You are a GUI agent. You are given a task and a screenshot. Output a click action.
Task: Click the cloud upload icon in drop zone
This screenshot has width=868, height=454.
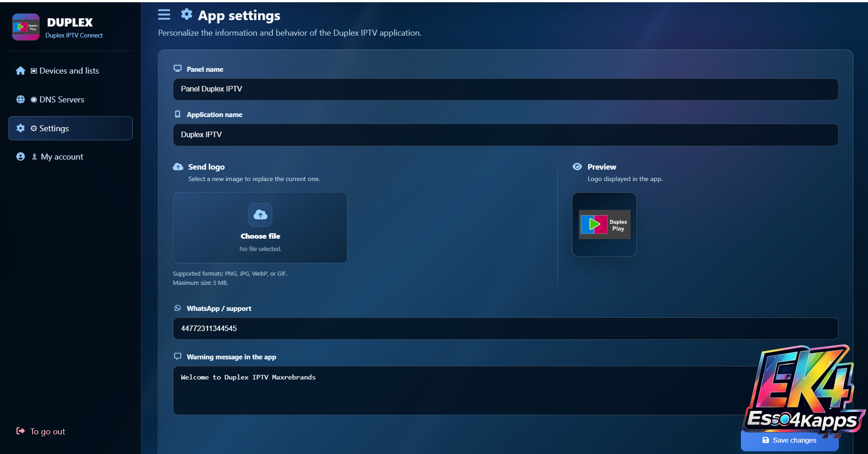[260, 214]
